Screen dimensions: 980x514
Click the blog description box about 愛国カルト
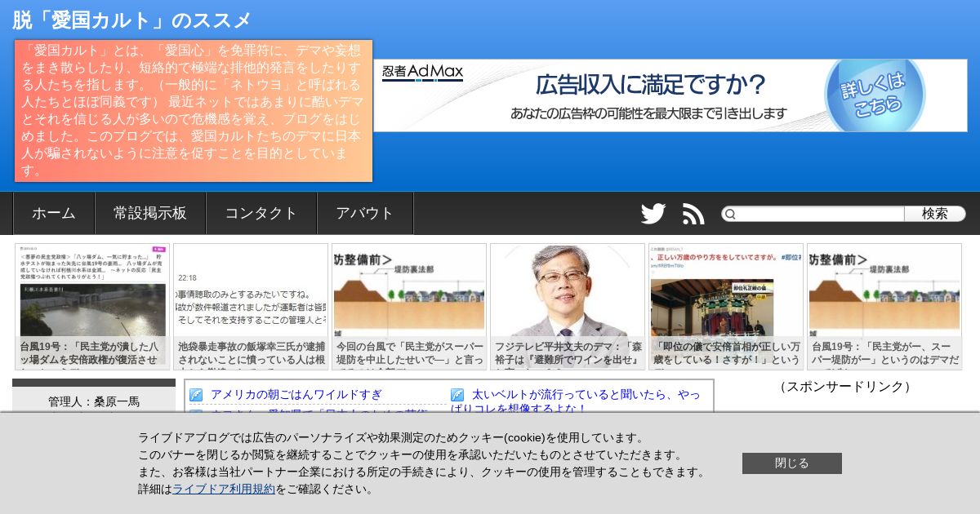tap(194, 111)
